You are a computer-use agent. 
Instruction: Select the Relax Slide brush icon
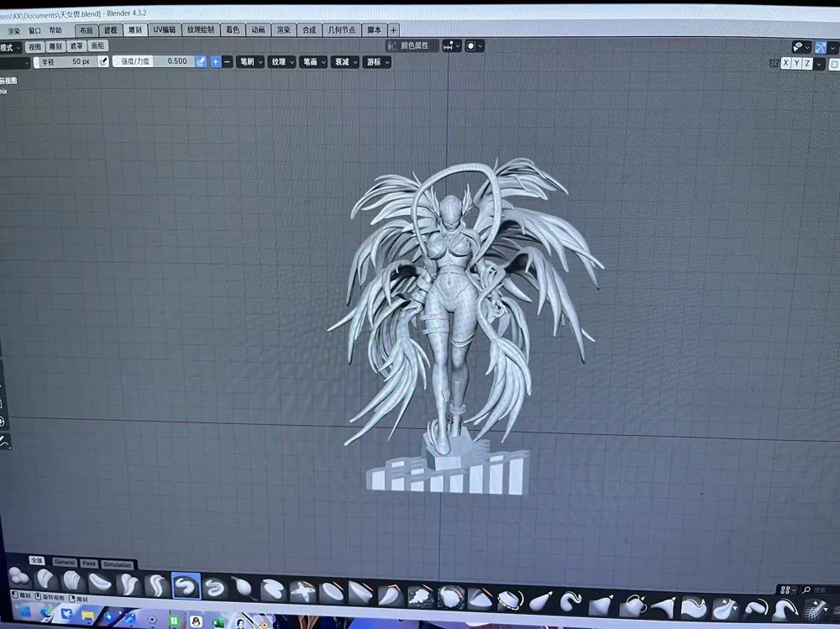coord(785,611)
